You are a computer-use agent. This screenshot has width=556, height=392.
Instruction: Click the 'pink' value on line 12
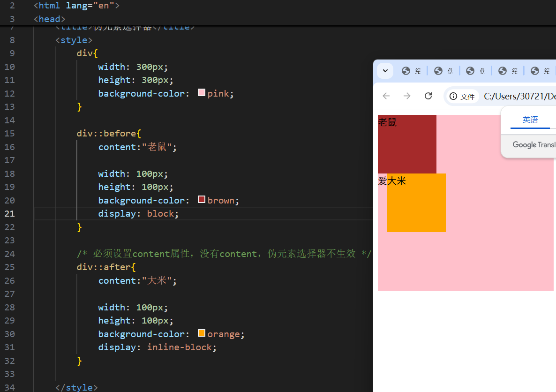(x=218, y=94)
